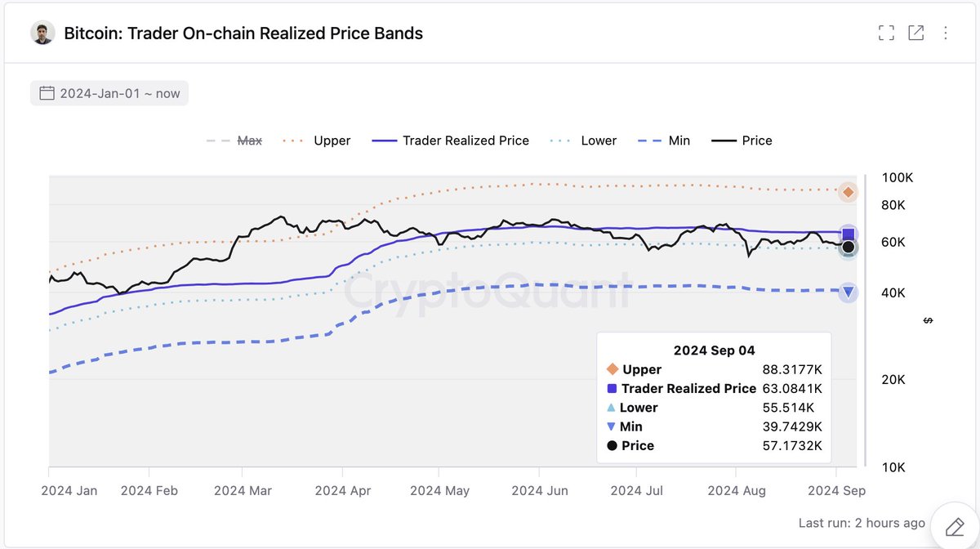Select the chart title Bitcoin: Trader On-chain Realized Price Bands

[243, 33]
